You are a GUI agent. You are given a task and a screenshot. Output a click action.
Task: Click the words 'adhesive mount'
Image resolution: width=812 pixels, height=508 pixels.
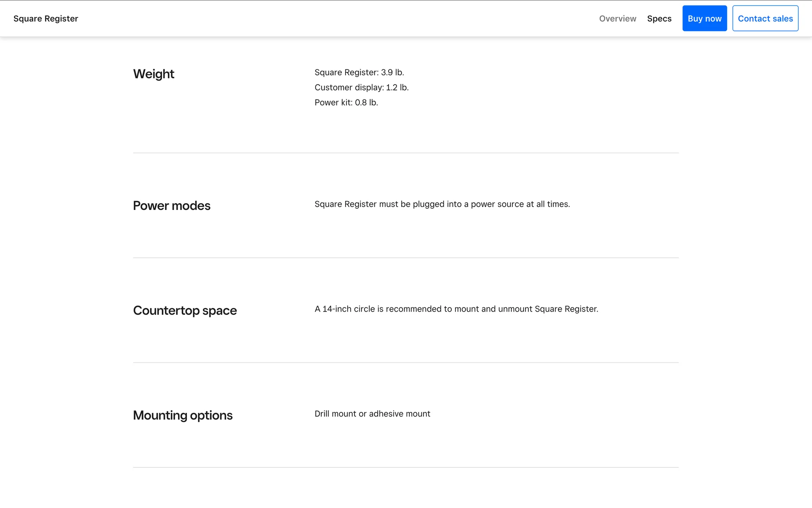[399, 414]
